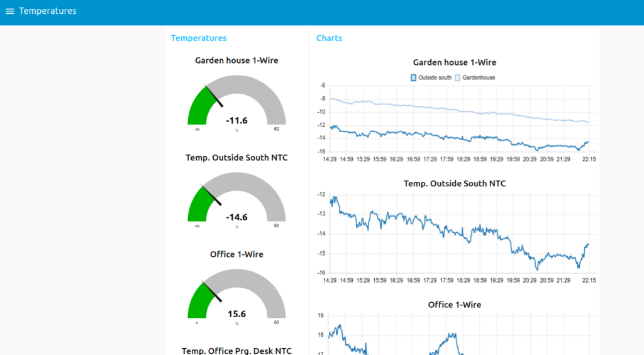The width and height of the screenshot is (644, 355).
Task: Select the Charts group heading
Action: click(329, 38)
